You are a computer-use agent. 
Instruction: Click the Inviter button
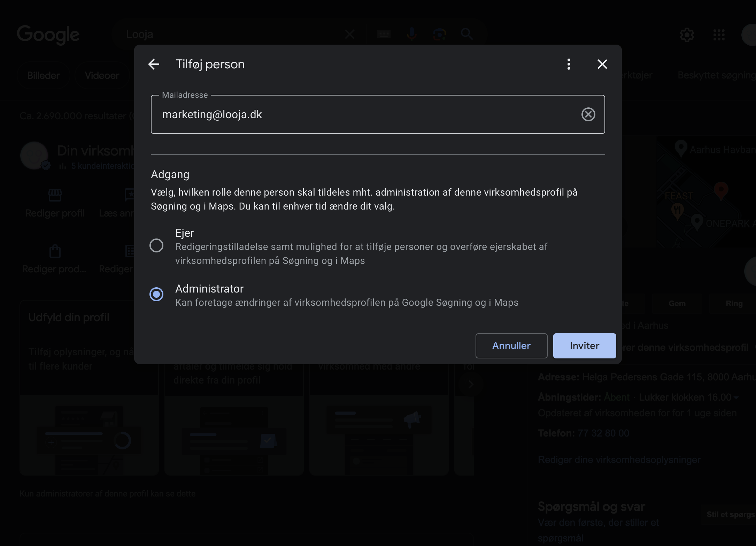click(585, 346)
